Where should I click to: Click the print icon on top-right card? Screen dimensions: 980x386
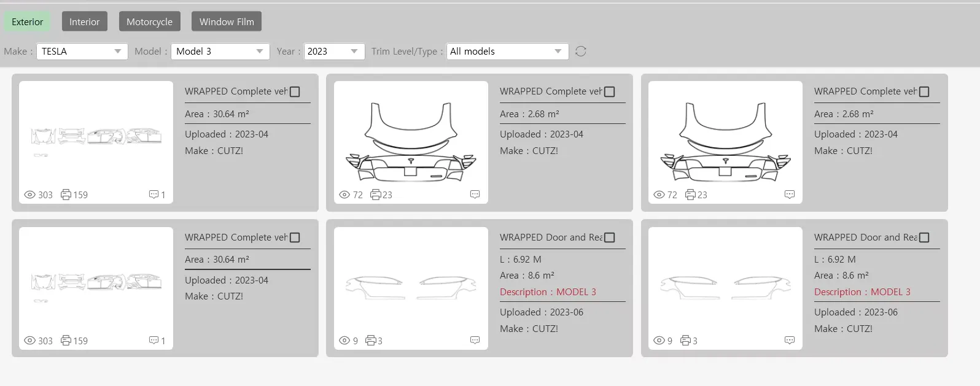[691, 195]
